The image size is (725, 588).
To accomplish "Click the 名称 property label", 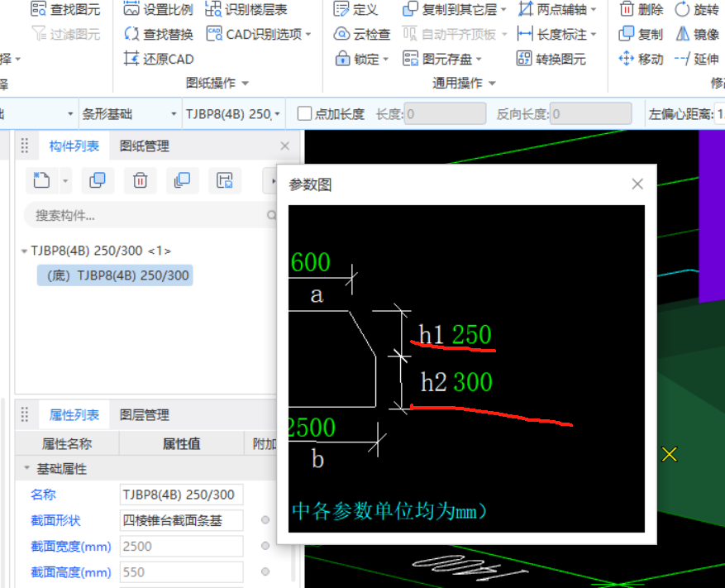I will tap(43, 495).
